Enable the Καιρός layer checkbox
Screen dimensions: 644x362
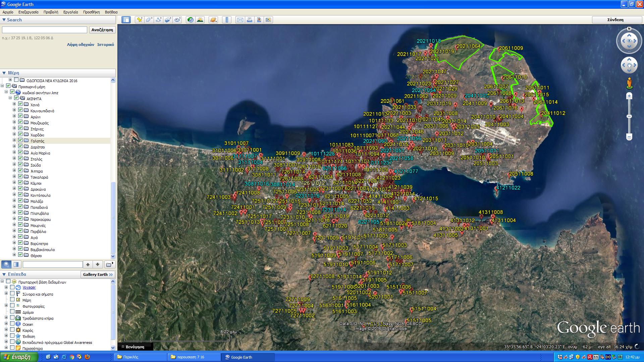12,330
